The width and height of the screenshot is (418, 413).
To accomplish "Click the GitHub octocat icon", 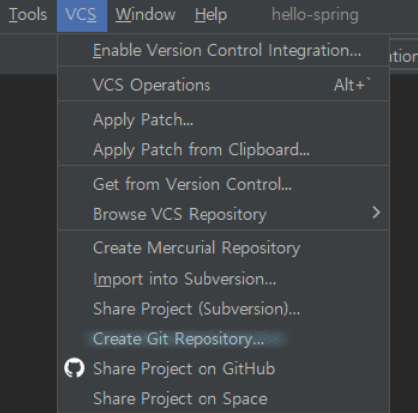I will [74, 368].
